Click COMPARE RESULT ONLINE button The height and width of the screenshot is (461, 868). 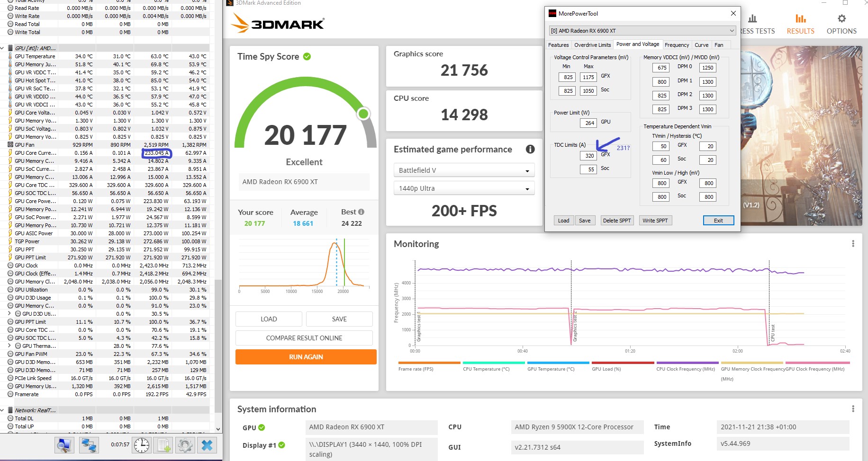point(304,338)
